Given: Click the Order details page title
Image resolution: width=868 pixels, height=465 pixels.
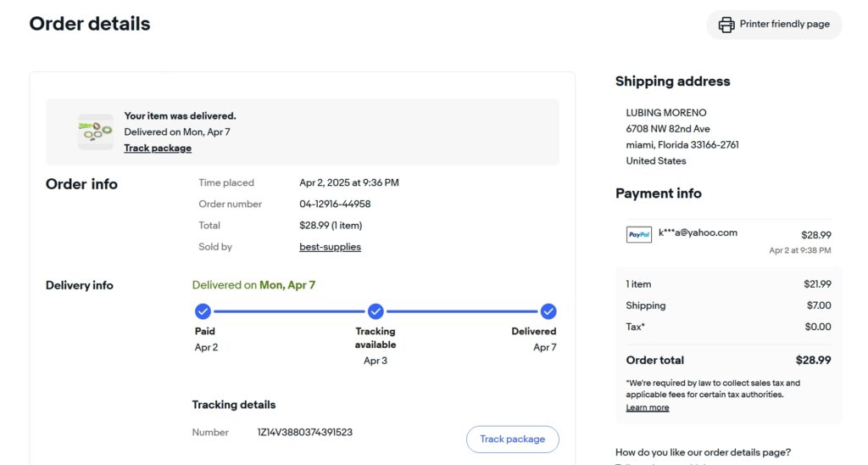Looking at the screenshot, I should click(90, 24).
